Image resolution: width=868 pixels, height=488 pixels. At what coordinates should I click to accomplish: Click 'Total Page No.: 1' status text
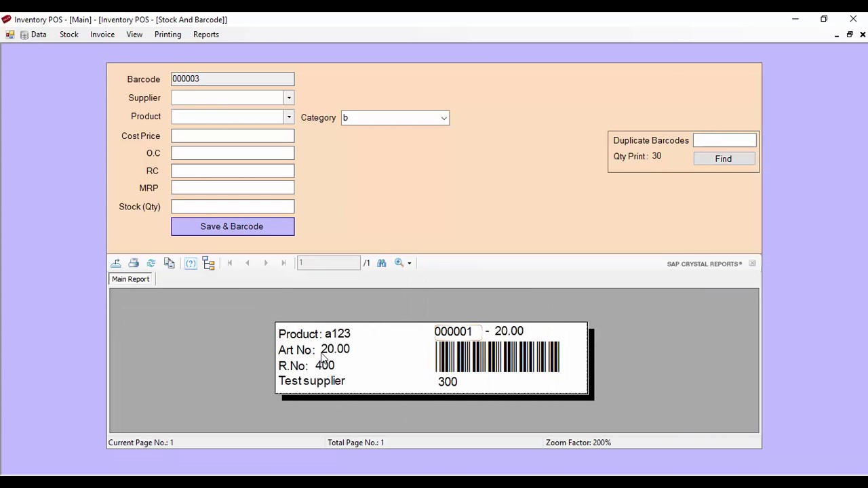[x=356, y=443]
